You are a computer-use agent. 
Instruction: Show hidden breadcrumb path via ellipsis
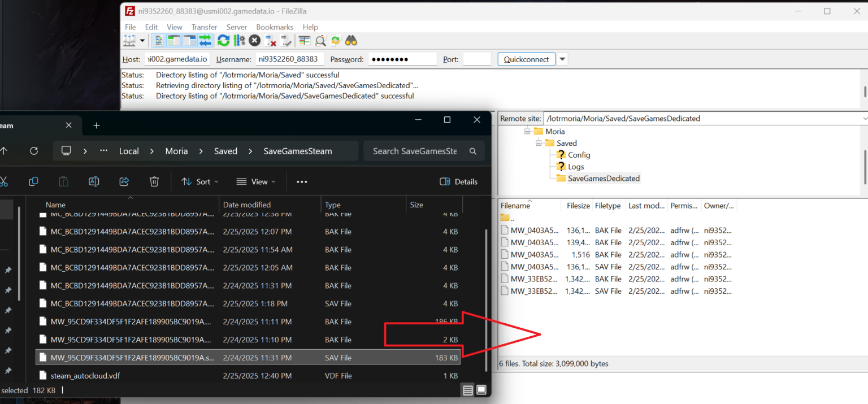(103, 151)
